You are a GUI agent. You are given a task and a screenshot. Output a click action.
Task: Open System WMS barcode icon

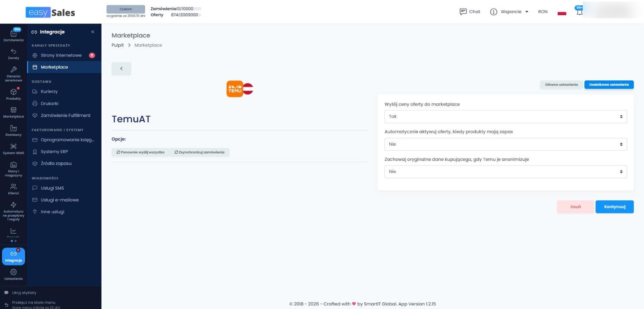13,149
